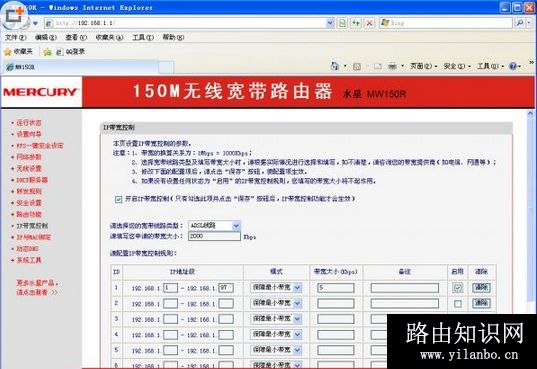This screenshot has width=537, height=369.
Task: Open rule 5 mode dropdown
Action: 276,350
